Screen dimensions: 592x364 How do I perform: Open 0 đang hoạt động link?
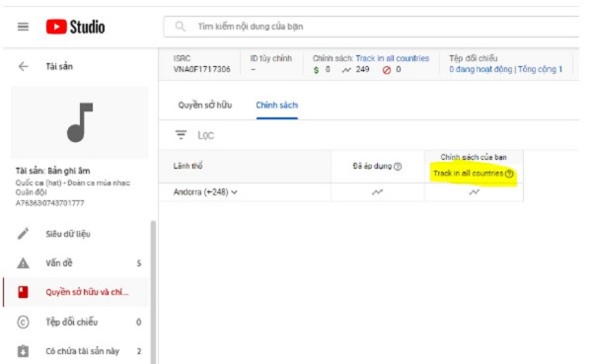(x=481, y=69)
